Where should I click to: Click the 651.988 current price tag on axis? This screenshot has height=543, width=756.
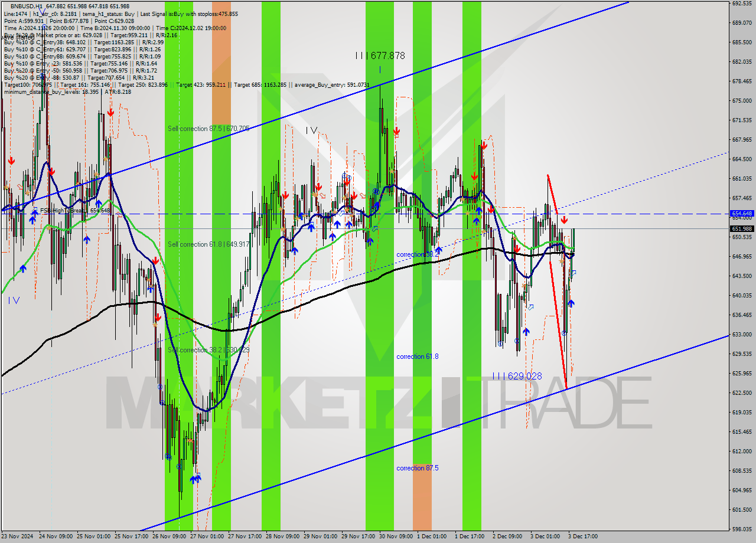[x=742, y=228]
